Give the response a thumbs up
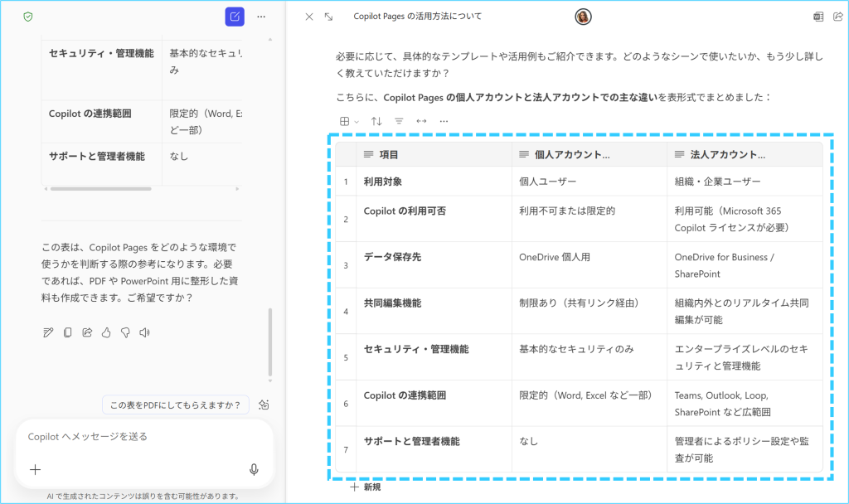 106,332
